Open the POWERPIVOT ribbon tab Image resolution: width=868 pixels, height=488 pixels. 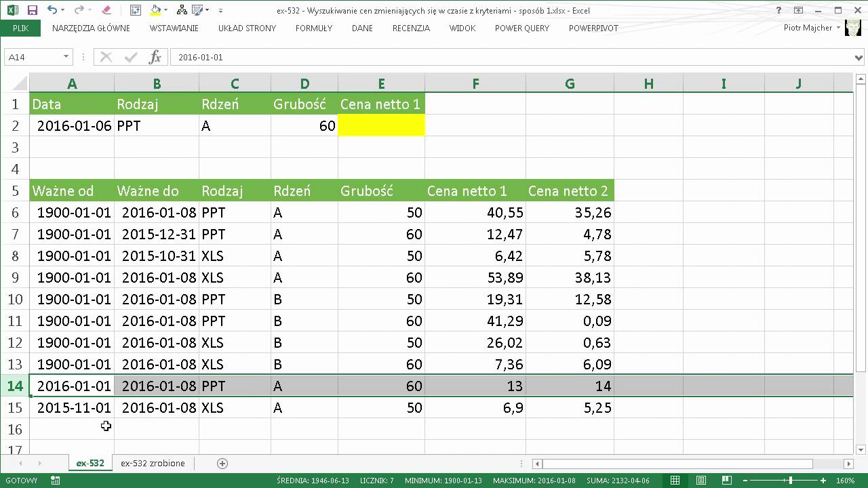592,28
